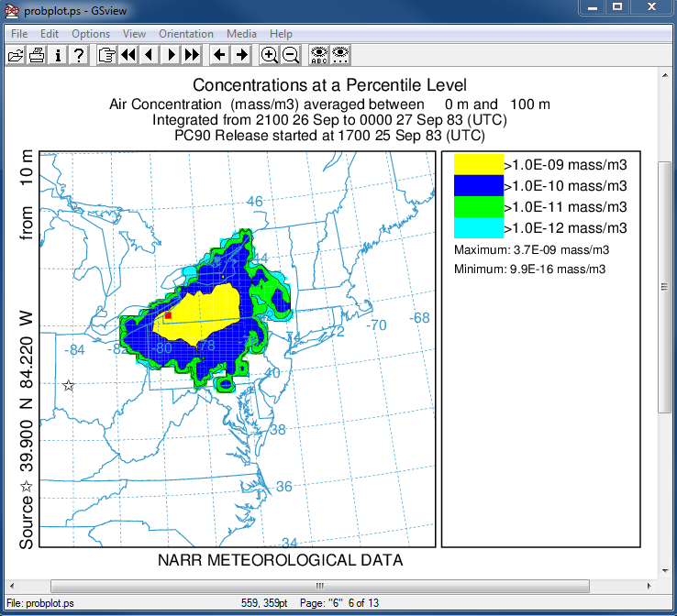This screenshot has height=616, width=677.
Task: Click the Go to page icon
Action: pyautogui.click(x=106, y=55)
